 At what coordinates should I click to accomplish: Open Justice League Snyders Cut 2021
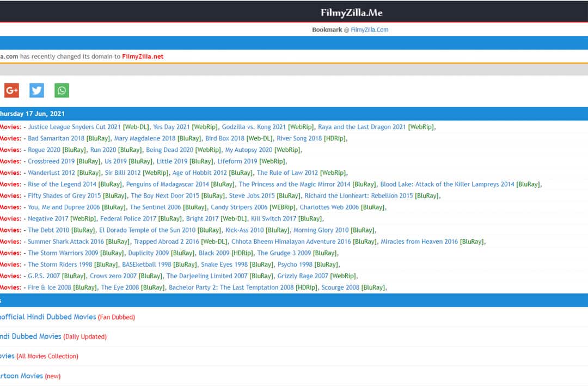[74, 127]
